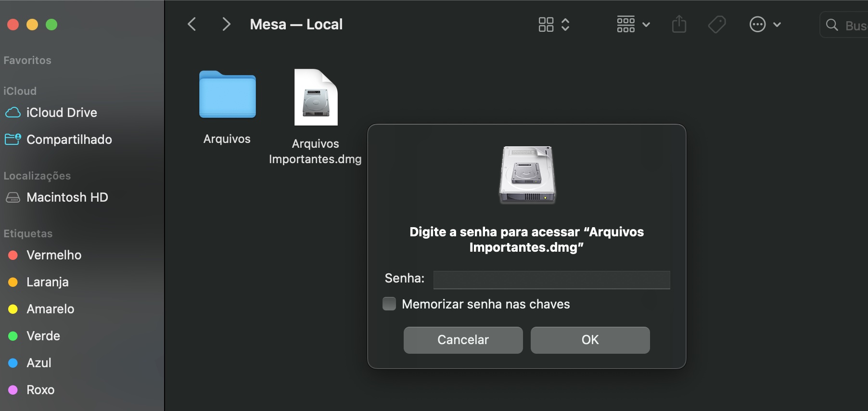The image size is (868, 411).
Task: Zoom the window with green button
Action: [x=51, y=25]
